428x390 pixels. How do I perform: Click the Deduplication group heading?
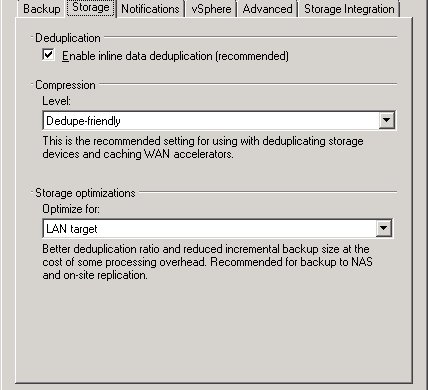pos(68,38)
